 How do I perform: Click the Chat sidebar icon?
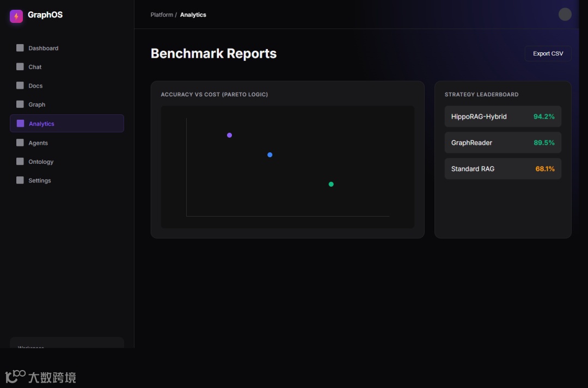20,66
